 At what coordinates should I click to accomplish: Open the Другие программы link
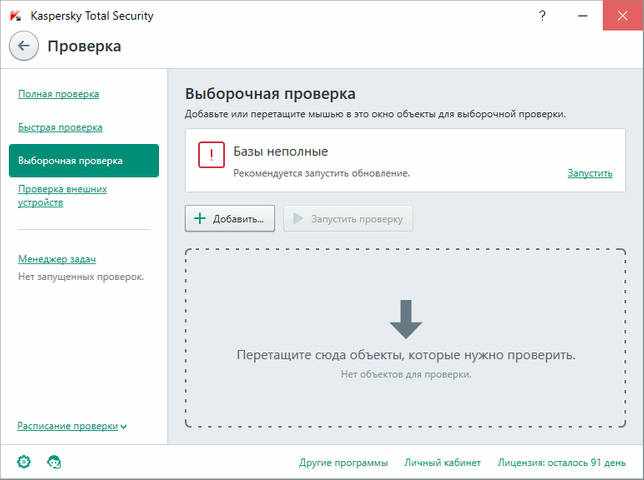point(343,463)
